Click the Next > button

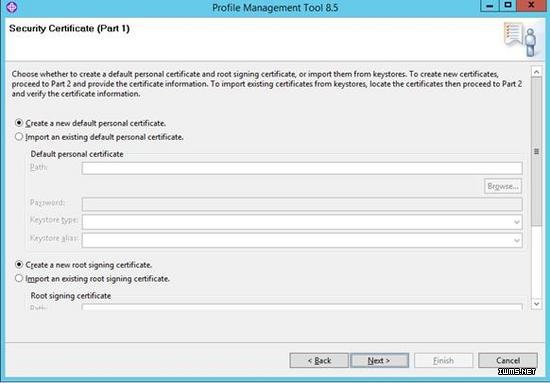coord(380,361)
